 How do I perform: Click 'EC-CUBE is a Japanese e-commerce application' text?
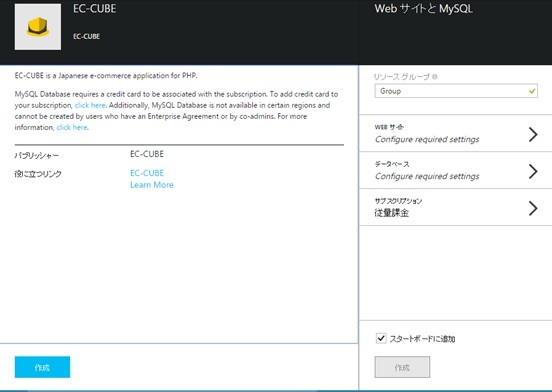(106, 76)
